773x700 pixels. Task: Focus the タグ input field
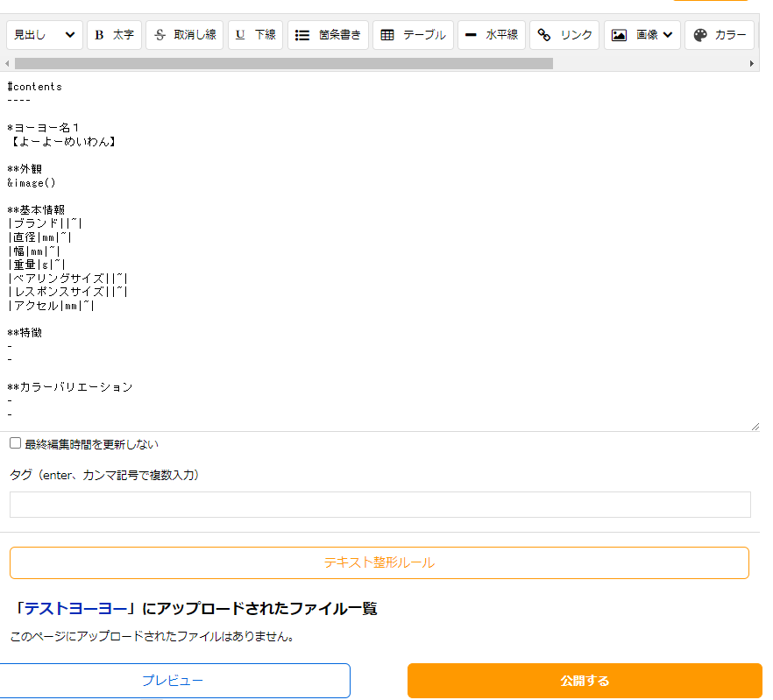380,505
